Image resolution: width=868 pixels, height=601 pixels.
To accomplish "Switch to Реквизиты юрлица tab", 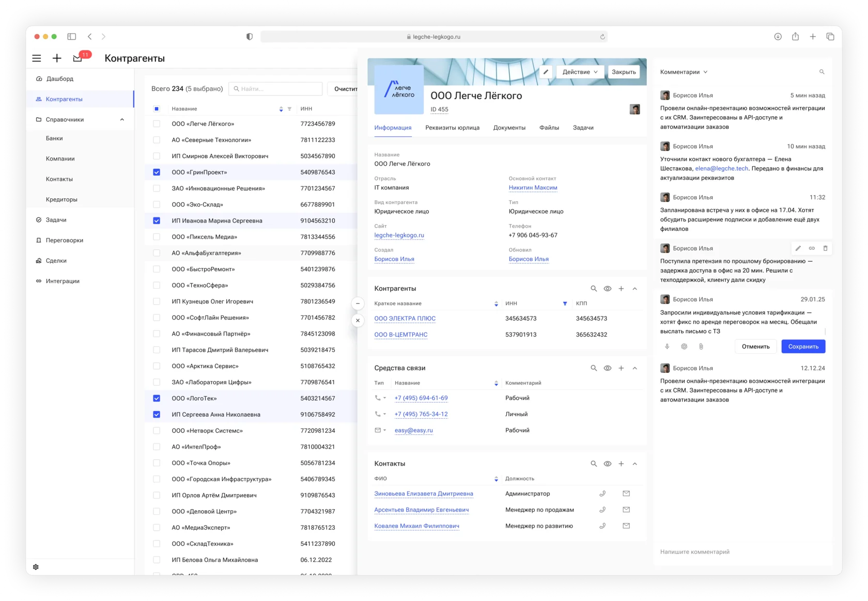I will coord(452,128).
